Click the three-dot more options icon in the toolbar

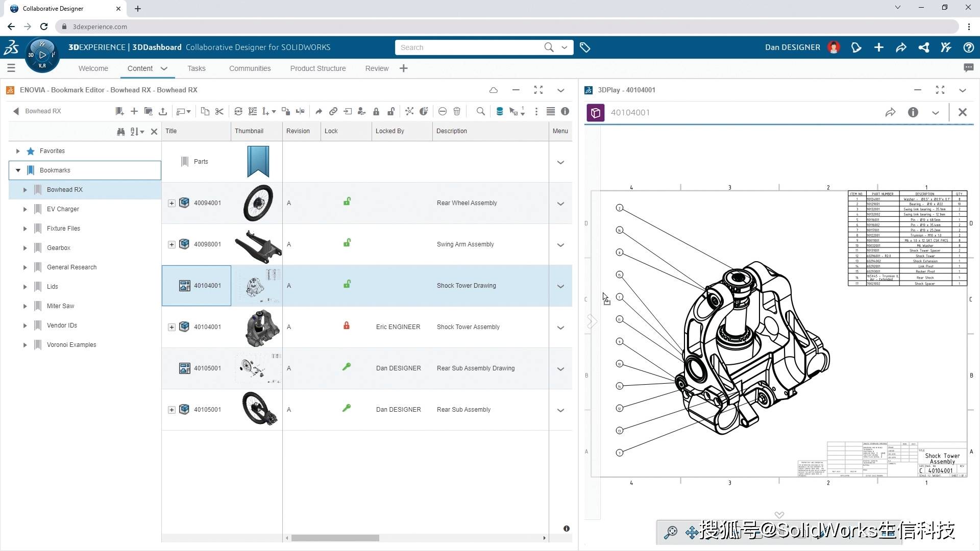(536, 111)
